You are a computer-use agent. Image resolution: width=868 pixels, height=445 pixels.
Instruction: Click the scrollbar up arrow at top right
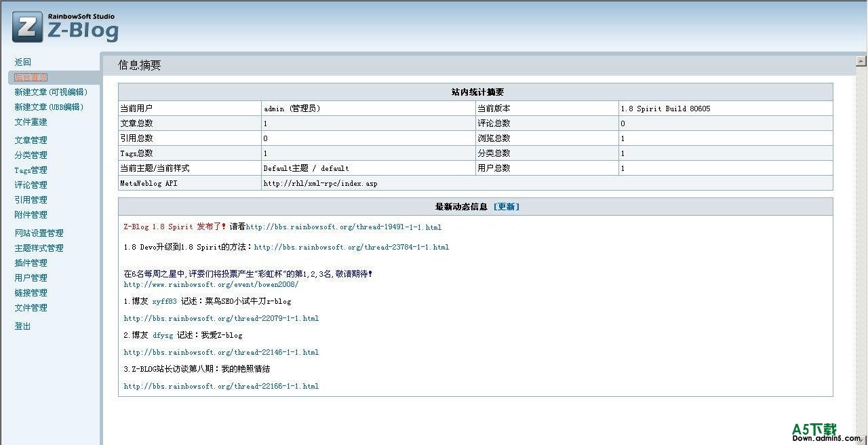tap(861, 61)
